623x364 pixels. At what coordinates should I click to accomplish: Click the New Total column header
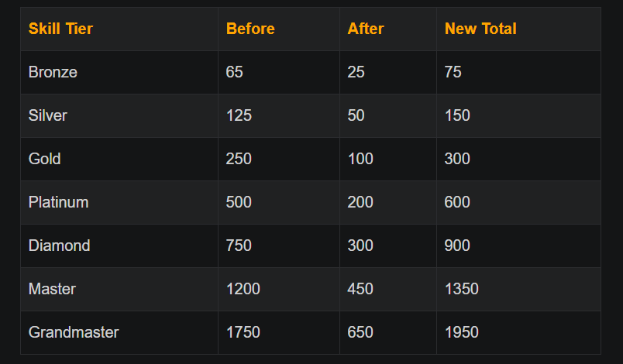pyautogui.click(x=480, y=29)
